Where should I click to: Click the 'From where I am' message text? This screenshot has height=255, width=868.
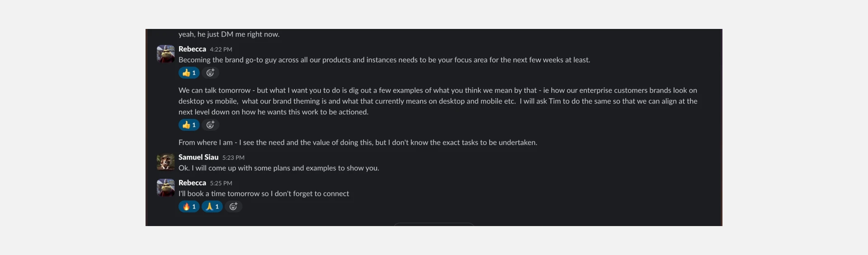coord(357,142)
